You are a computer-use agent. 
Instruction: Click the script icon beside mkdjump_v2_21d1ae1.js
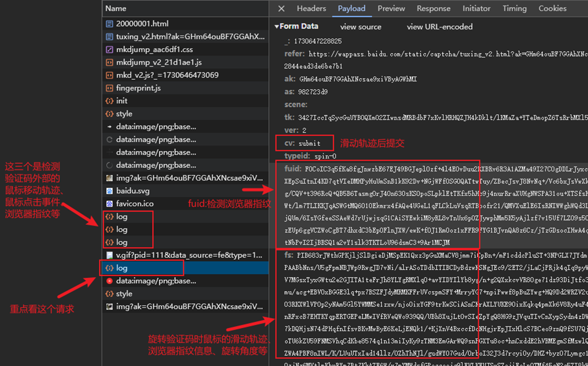[109, 62]
